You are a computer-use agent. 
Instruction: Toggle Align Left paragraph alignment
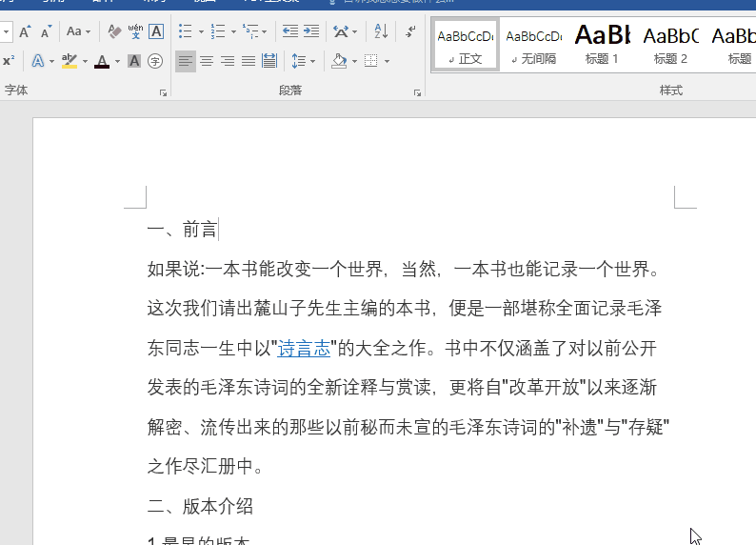[185, 62]
